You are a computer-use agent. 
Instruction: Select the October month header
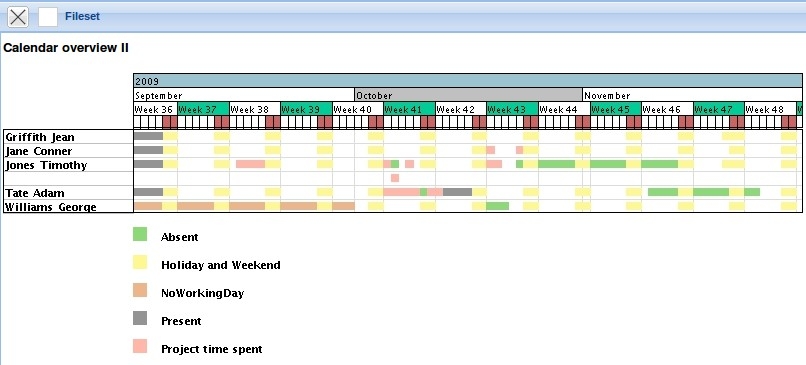[468, 95]
